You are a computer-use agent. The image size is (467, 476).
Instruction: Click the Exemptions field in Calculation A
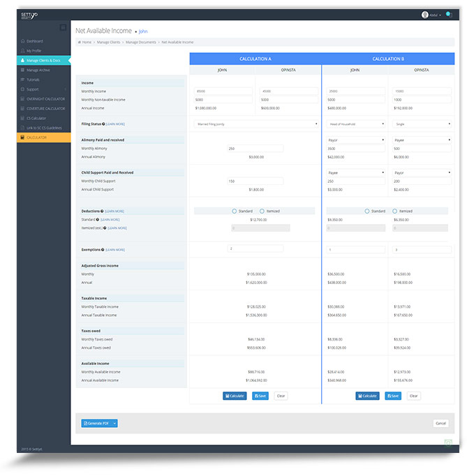coord(255,248)
